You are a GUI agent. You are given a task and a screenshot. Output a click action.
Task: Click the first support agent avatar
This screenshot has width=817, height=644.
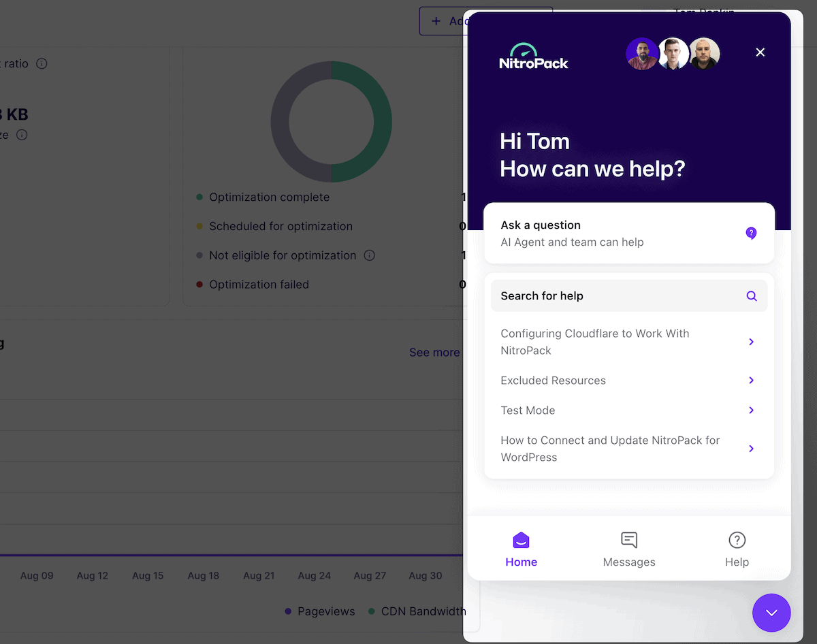[641, 54]
